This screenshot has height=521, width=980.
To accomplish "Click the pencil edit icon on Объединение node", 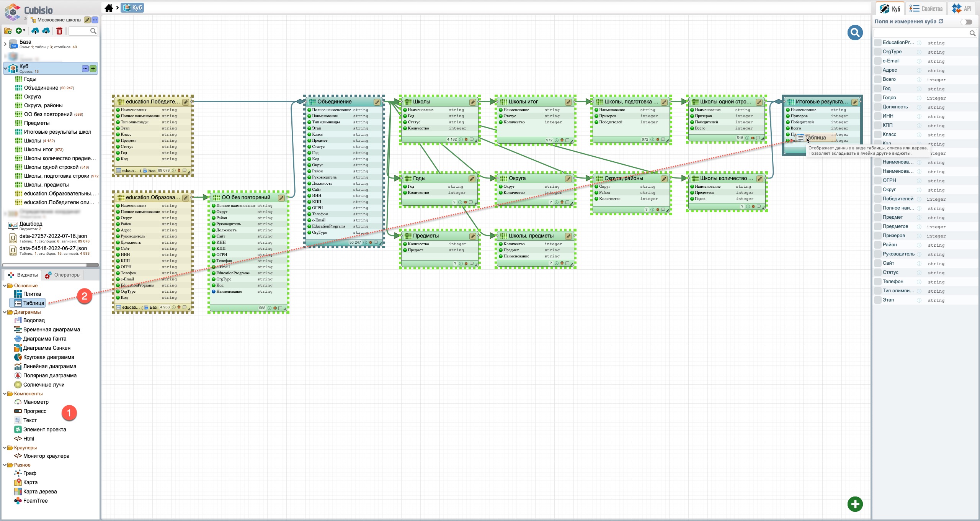I will (377, 102).
